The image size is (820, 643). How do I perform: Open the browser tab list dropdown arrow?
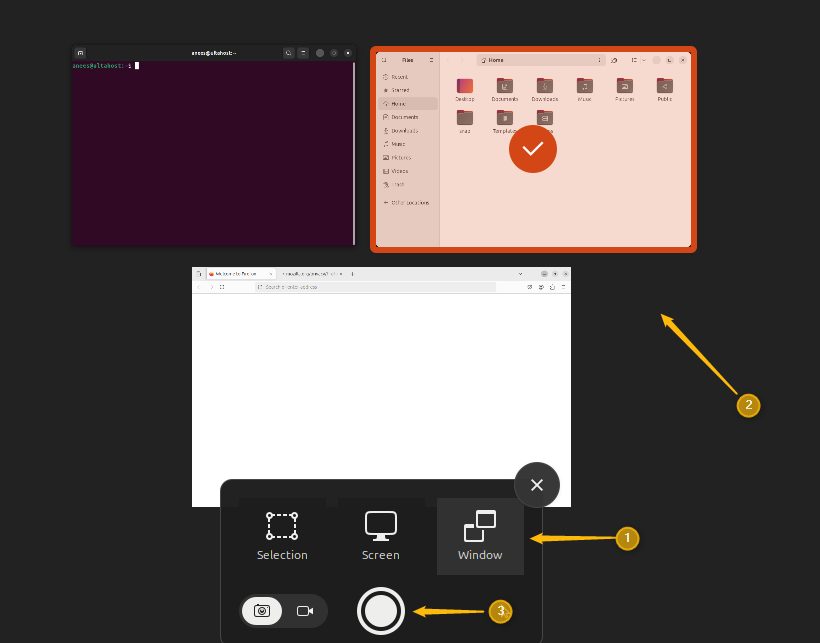tap(520, 274)
